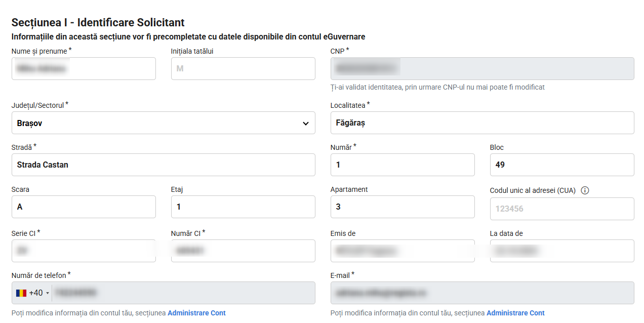Focus the Scara field showing A

[84, 207]
